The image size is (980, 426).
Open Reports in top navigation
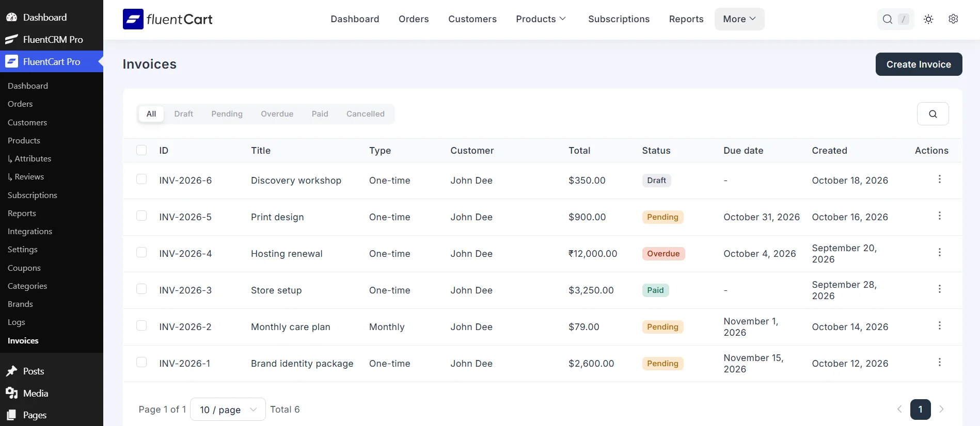(x=686, y=19)
